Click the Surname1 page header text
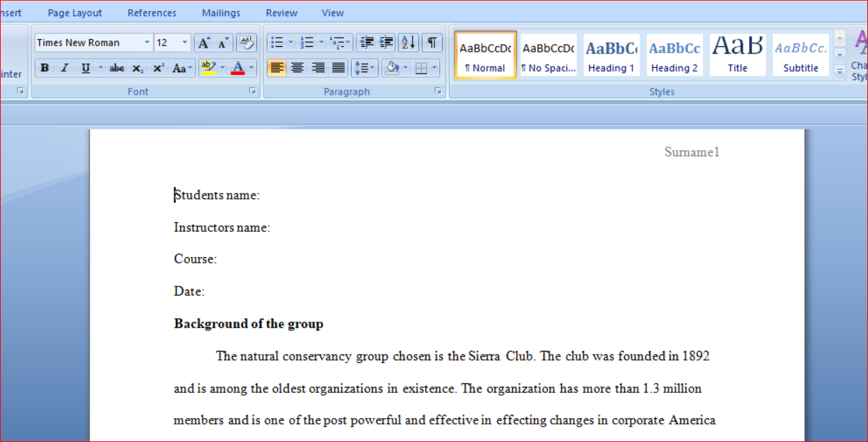The height and width of the screenshot is (442, 868). (692, 152)
